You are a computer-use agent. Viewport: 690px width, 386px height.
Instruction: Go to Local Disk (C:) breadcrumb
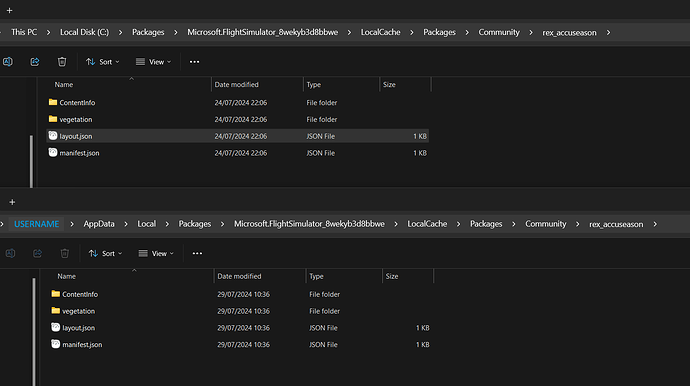click(84, 32)
